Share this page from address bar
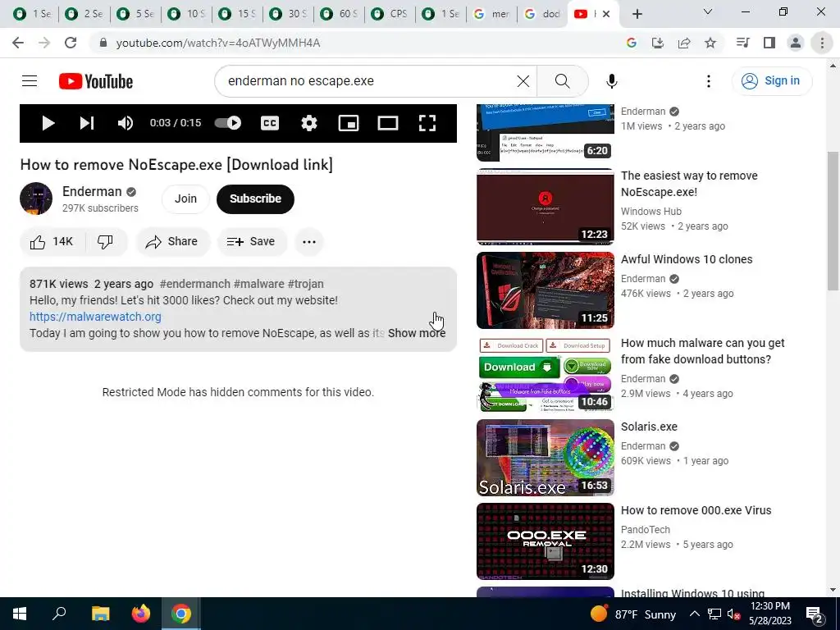Viewport: 840px width, 630px height. click(x=684, y=43)
